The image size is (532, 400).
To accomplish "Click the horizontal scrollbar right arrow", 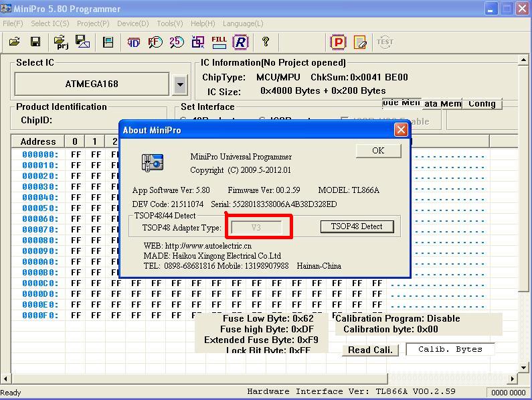I will pos(513,379).
